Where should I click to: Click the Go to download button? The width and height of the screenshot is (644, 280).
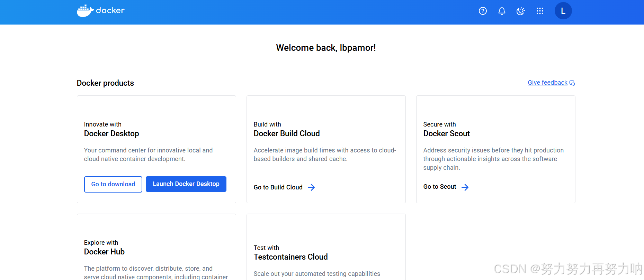point(113,184)
